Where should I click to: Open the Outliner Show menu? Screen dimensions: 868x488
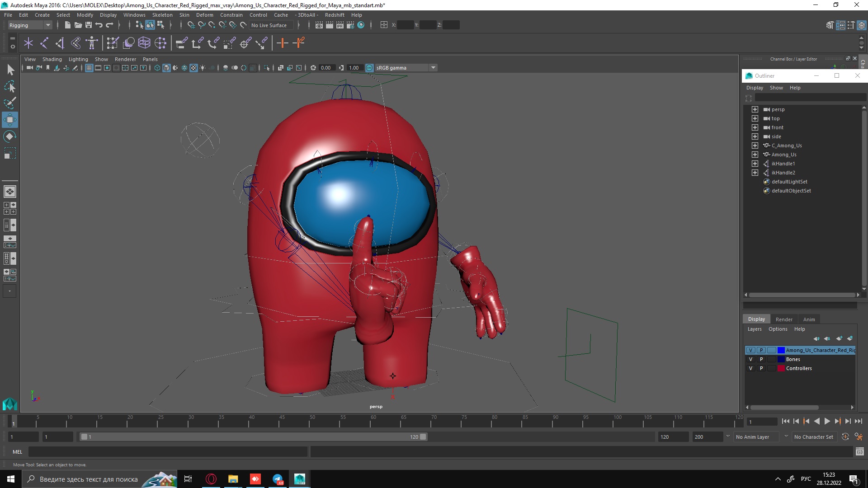pos(776,88)
